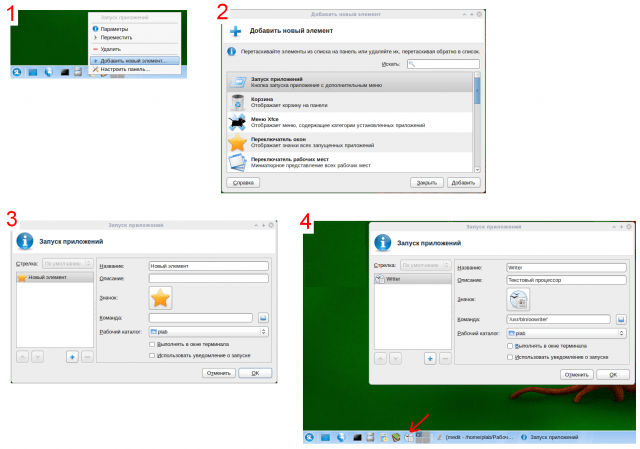Viewport: 640px width, 449px height.
Task: Open the Рабочий каталог dropdown in the Writer dialog
Action: [x=567, y=332]
